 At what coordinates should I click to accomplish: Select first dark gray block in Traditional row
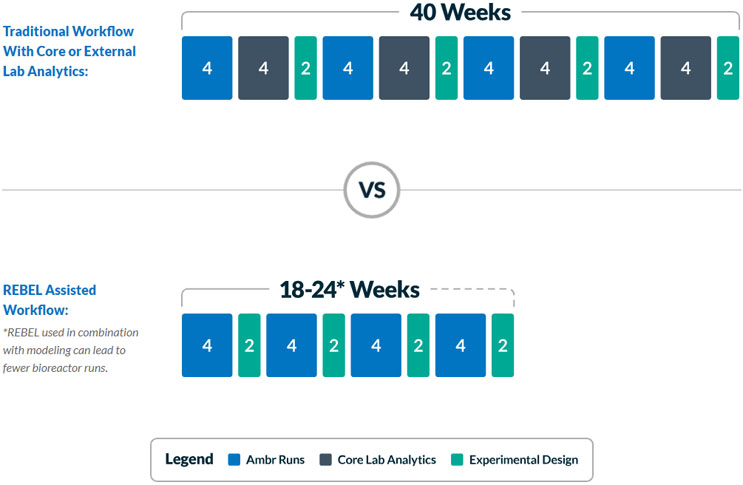pyautogui.click(x=263, y=68)
